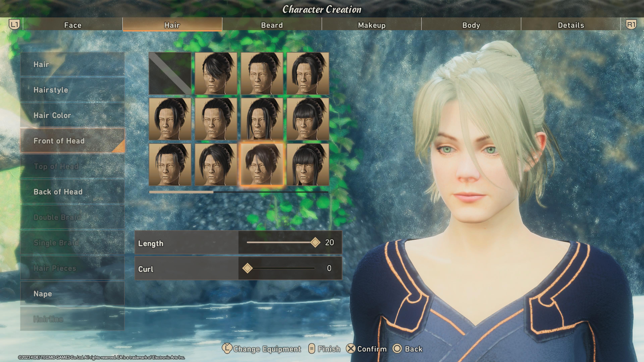
Task: Switch to the Face tab
Action: 72,25
